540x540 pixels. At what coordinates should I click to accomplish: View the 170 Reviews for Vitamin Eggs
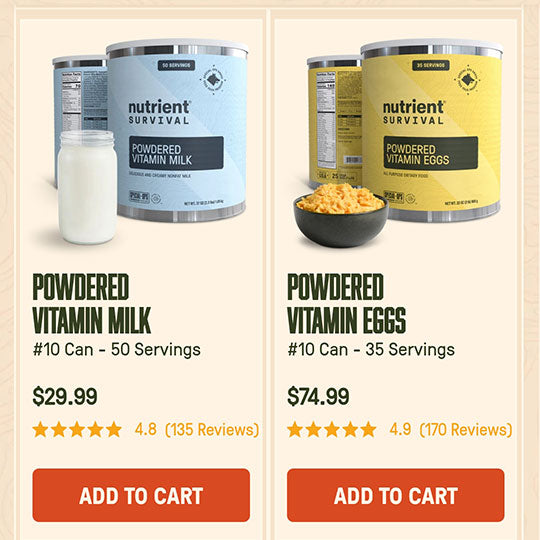pos(466,429)
